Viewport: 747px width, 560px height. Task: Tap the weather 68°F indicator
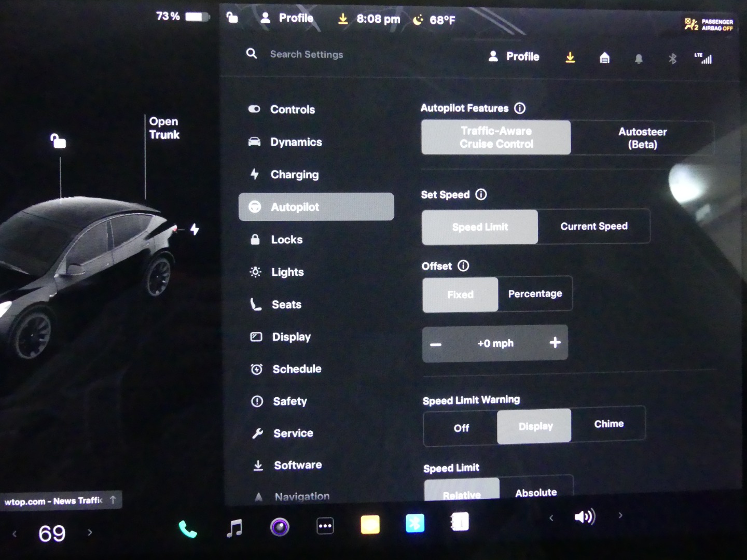[x=435, y=20]
